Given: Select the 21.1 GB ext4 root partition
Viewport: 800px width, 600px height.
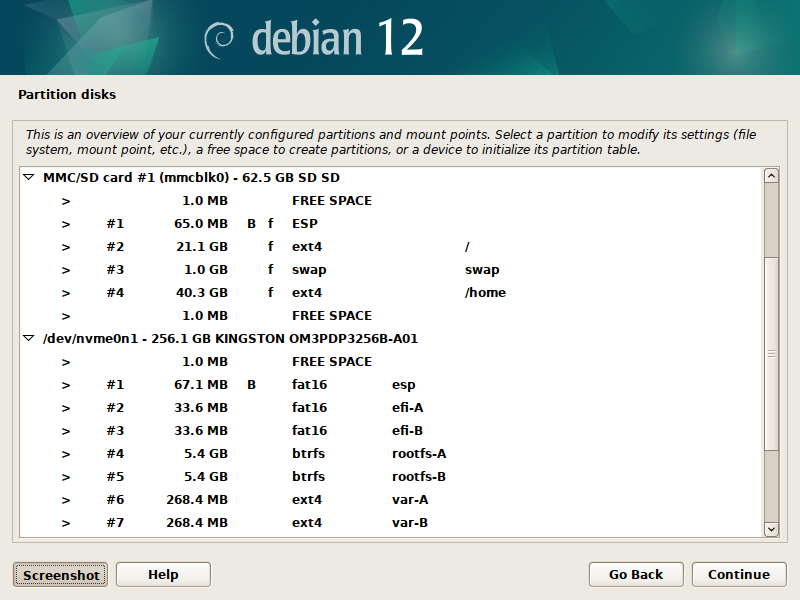Looking at the screenshot, I should [391, 246].
